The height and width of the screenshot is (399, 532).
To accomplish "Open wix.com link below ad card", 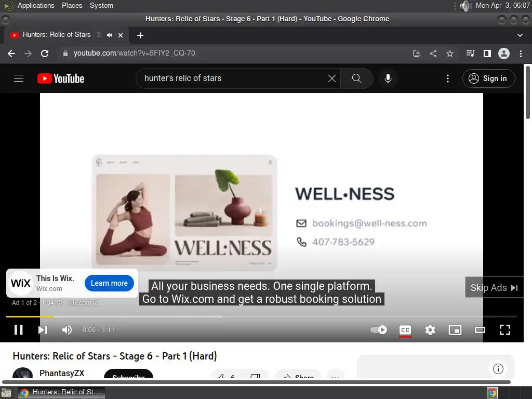I will click(83, 303).
